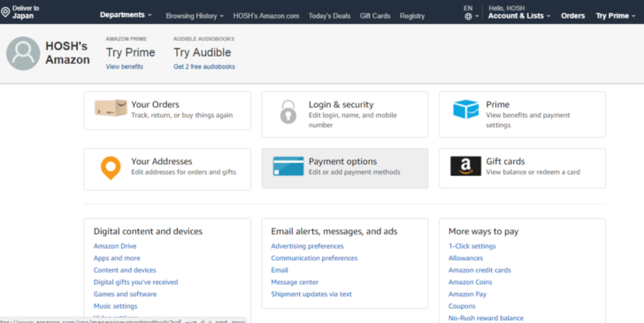
Task: Click the HOSH profile avatar icon
Action: tap(23, 53)
